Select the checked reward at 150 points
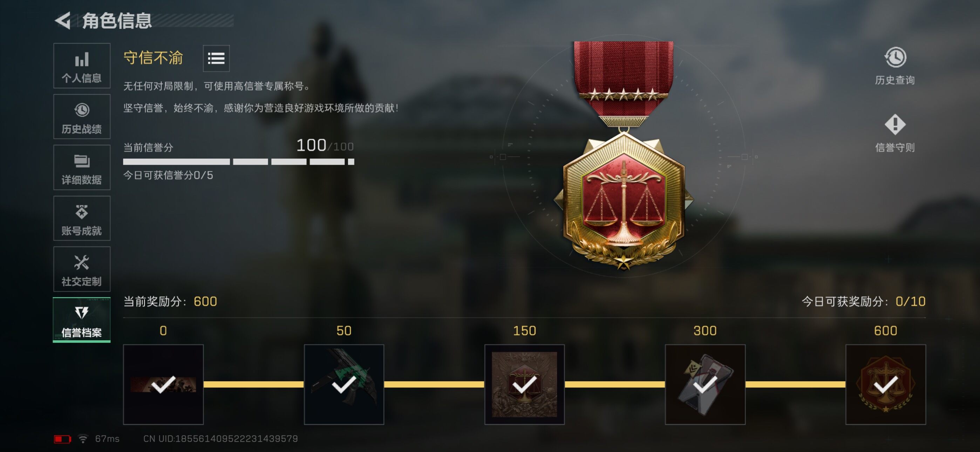980x452 pixels. pos(524,384)
